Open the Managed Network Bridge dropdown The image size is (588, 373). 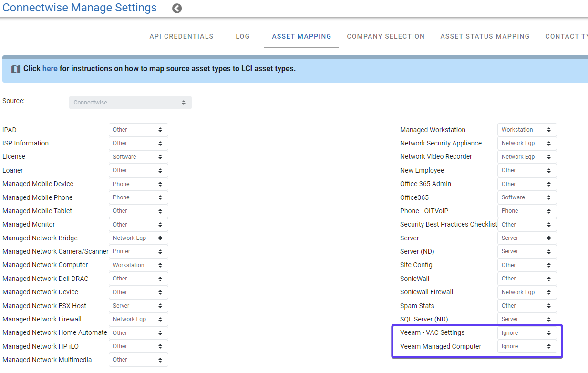click(x=138, y=238)
